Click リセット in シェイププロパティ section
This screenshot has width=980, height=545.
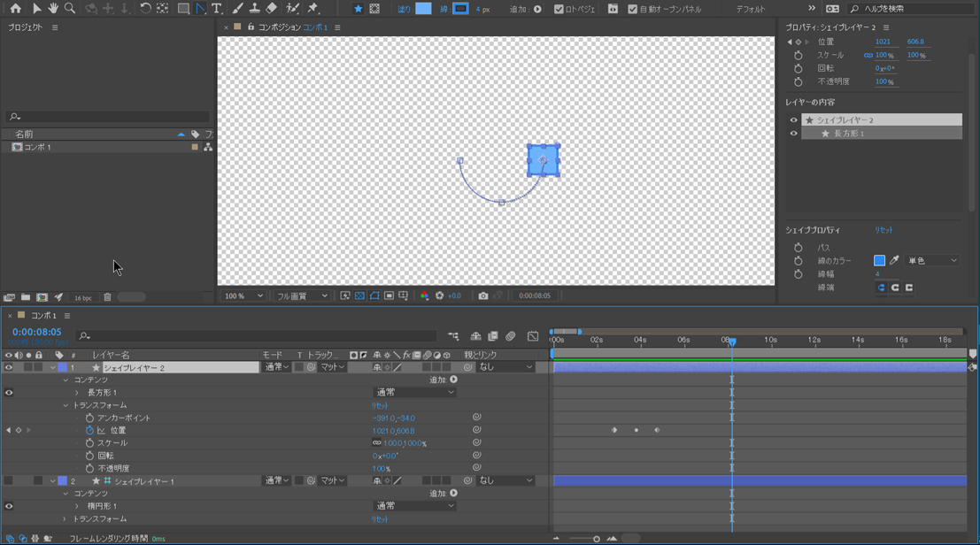click(x=884, y=230)
